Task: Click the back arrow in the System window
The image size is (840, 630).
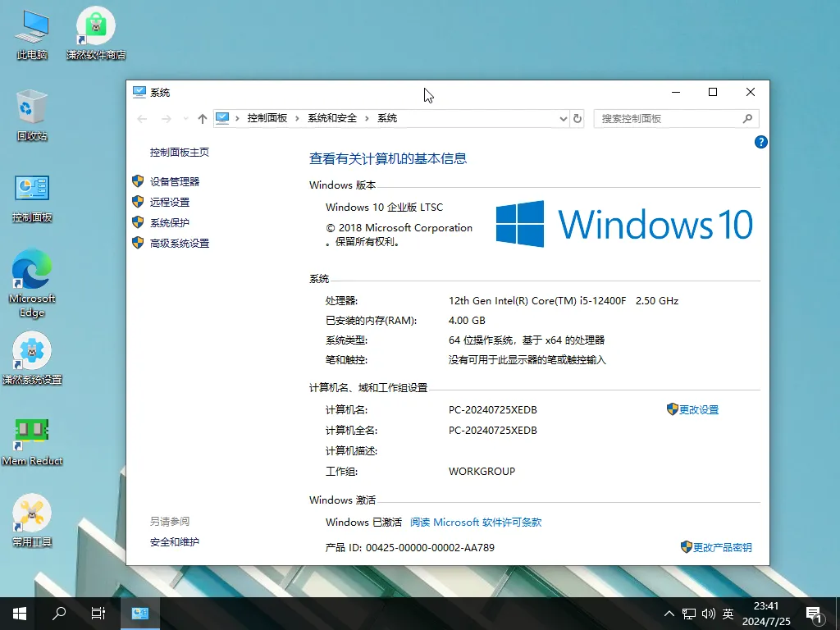Action: coord(141,118)
